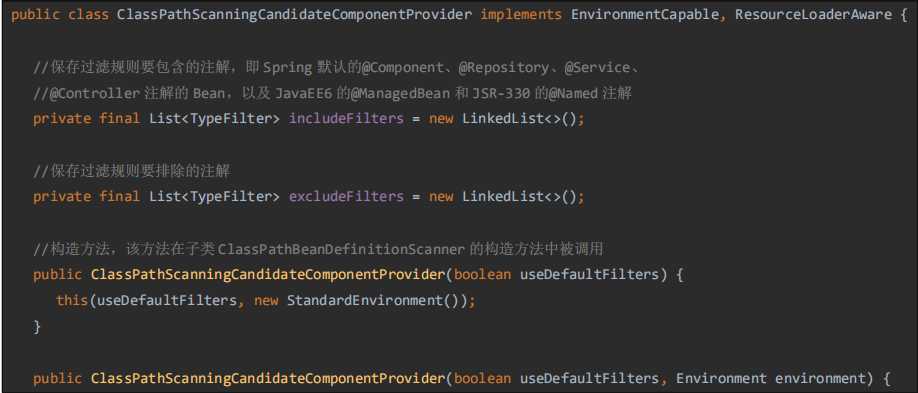Place cursor on the includeFilters variable
The height and width of the screenshot is (393, 918).
point(347,118)
